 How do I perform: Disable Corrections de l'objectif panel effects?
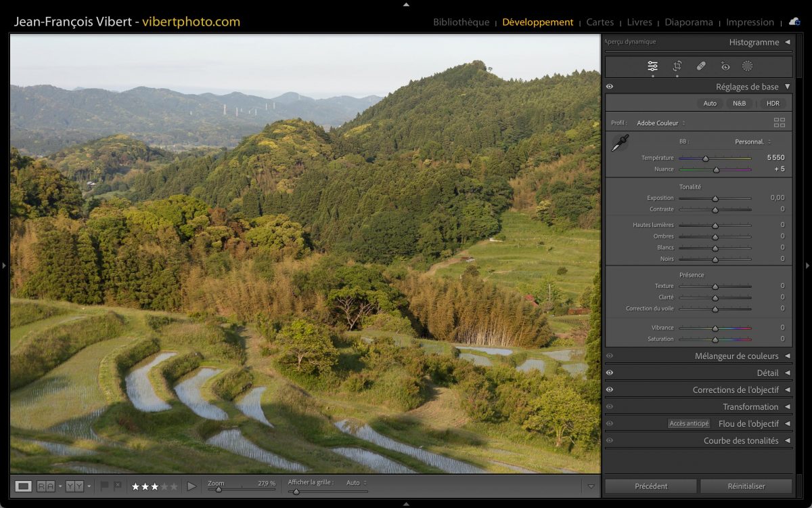click(x=610, y=389)
